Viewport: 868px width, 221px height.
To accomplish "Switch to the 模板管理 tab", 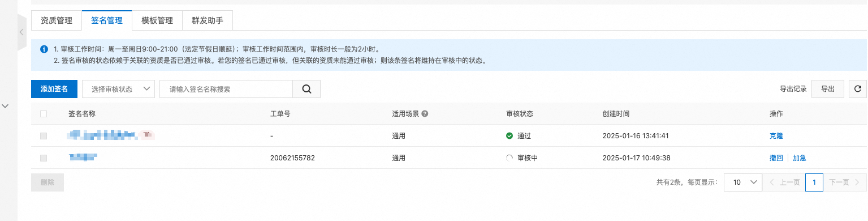I will click(157, 20).
